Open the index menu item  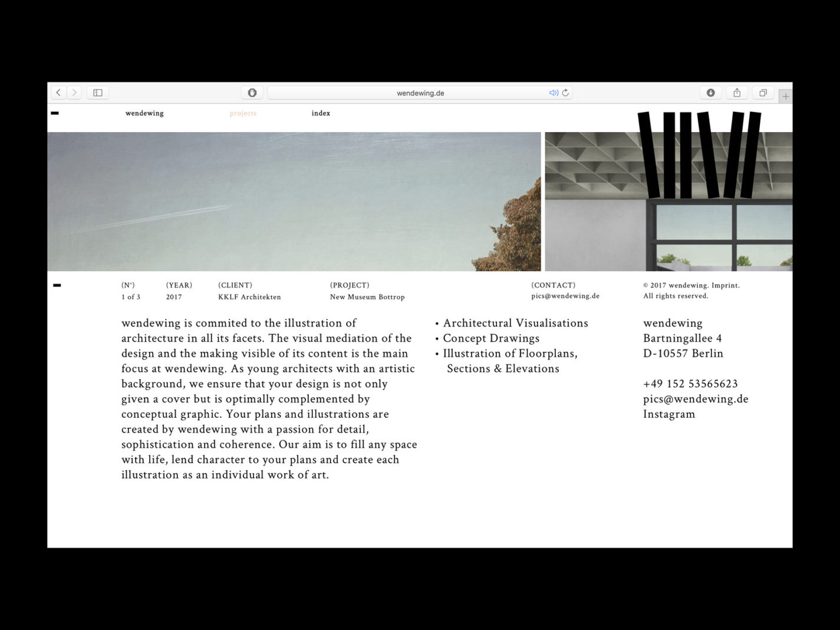321,113
